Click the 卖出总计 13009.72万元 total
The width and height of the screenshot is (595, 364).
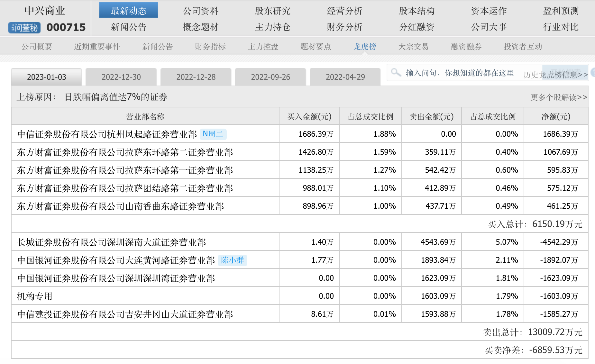[x=533, y=332]
